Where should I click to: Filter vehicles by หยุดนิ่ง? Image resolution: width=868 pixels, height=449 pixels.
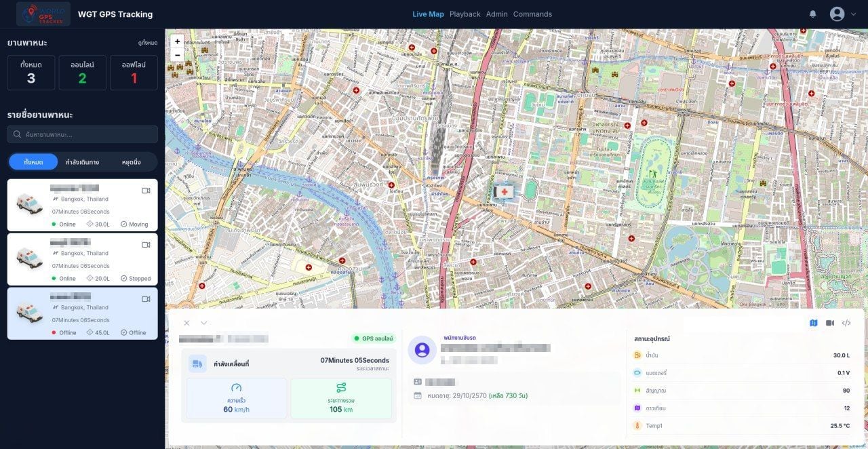pos(131,162)
